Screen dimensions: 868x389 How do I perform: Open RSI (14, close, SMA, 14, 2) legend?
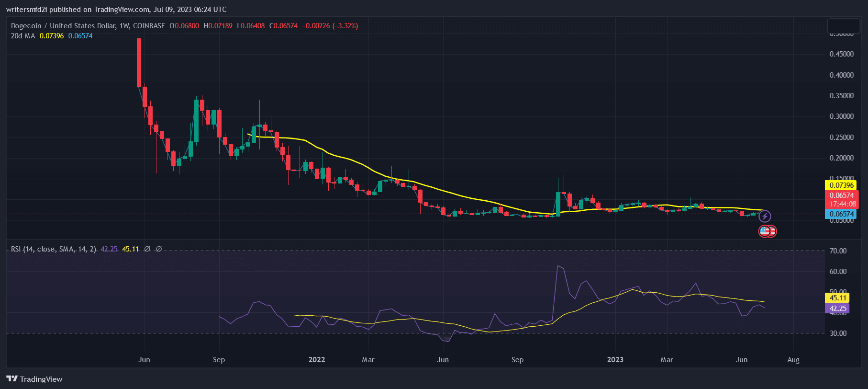[x=54, y=249]
